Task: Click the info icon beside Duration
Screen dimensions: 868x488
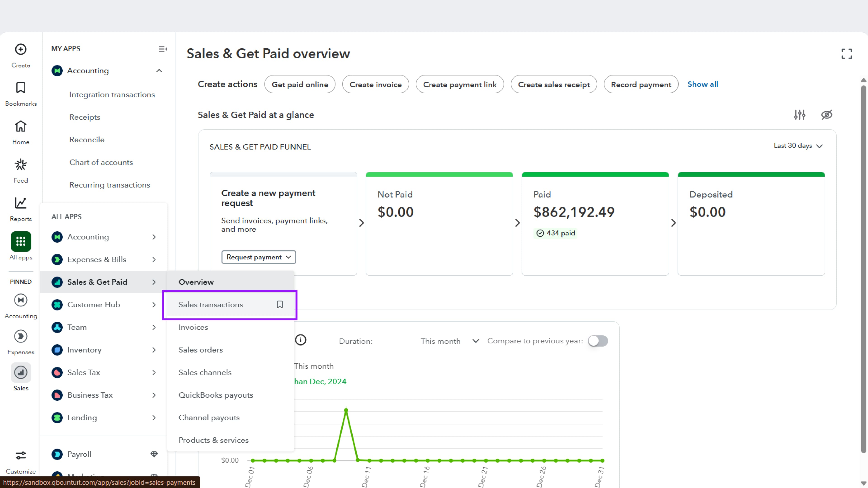Action: [x=301, y=340]
